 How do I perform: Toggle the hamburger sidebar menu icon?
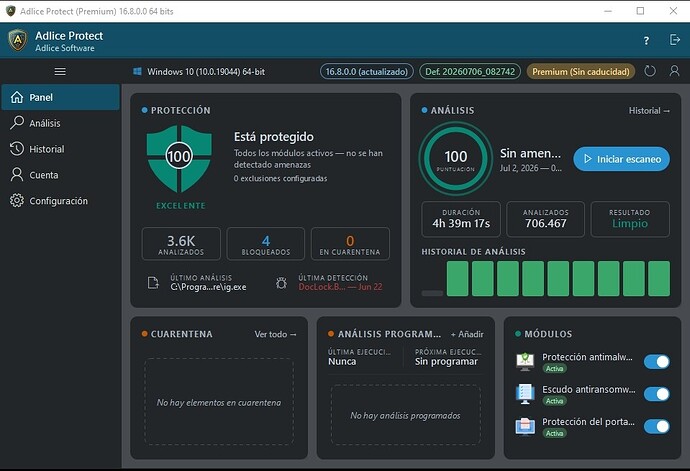[x=60, y=71]
